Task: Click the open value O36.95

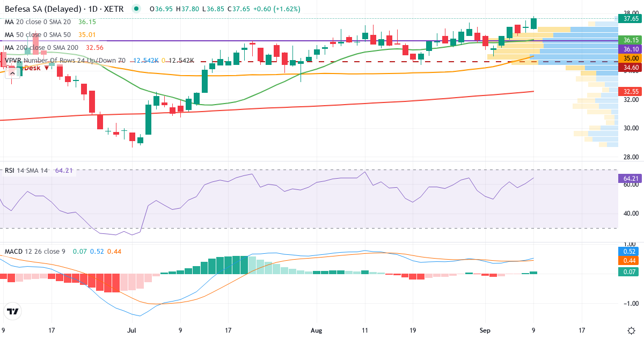Action: point(160,9)
